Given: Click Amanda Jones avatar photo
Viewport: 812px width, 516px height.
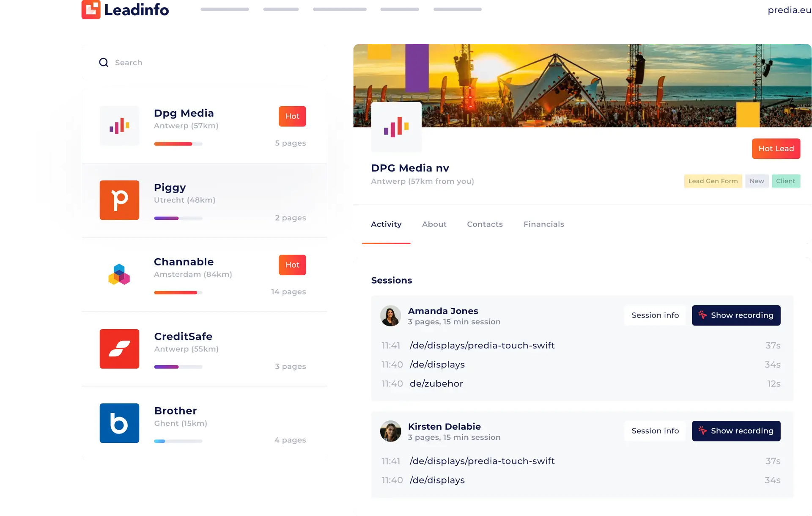Looking at the screenshot, I should click(x=390, y=316).
